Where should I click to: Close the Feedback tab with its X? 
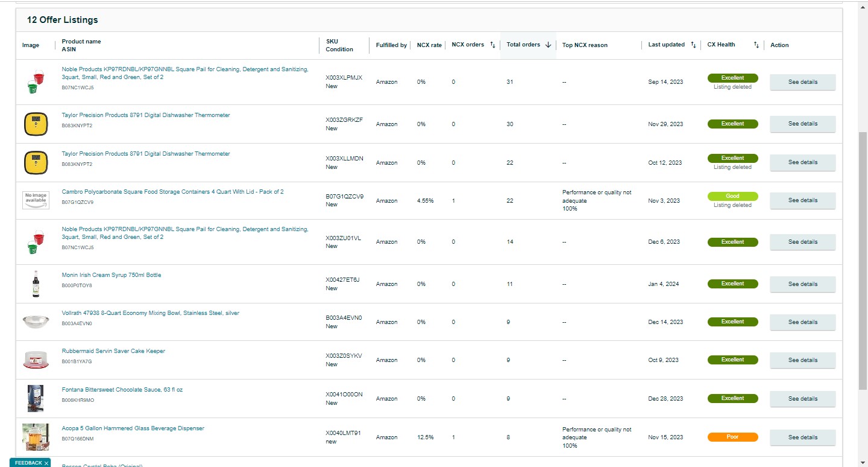pyautogui.click(x=46, y=463)
